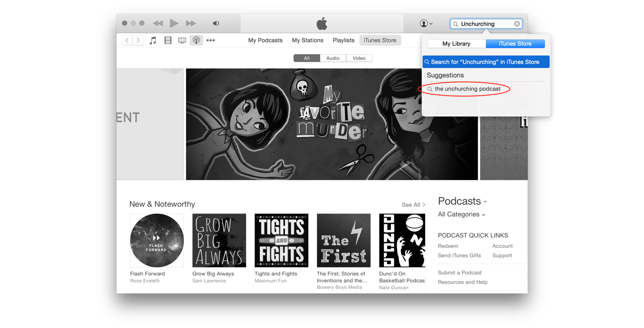Image resolution: width=644 pixels, height=328 pixels.
Task: Click the Flash Forward title link
Action: click(x=147, y=274)
